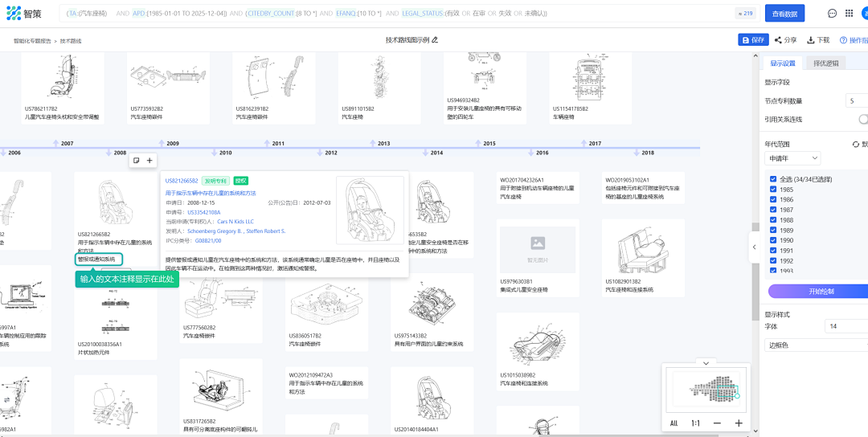
Task: Click inventor Schoenberg Gregory B. link
Action: tap(215, 231)
